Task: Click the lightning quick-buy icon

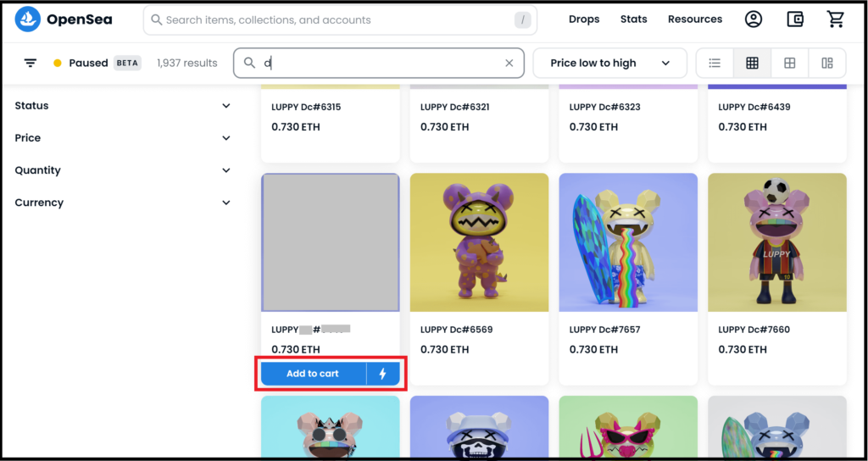Action: pos(382,374)
